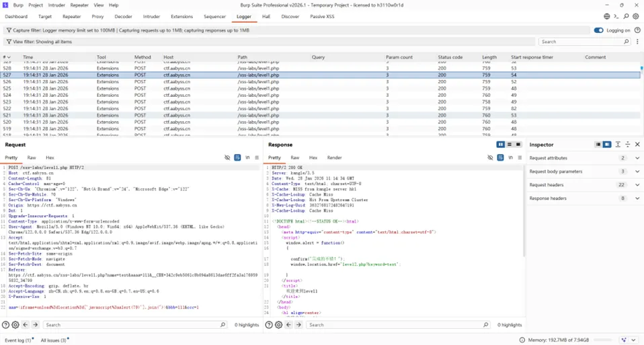Dock Inspector to right layout icon
The width and height of the screenshot is (644, 345).
[607, 145]
